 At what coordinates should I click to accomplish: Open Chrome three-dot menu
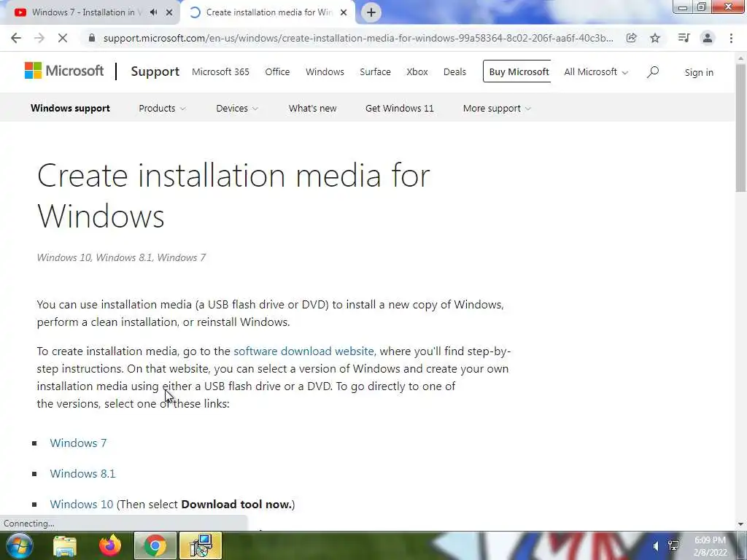[731, 38]
